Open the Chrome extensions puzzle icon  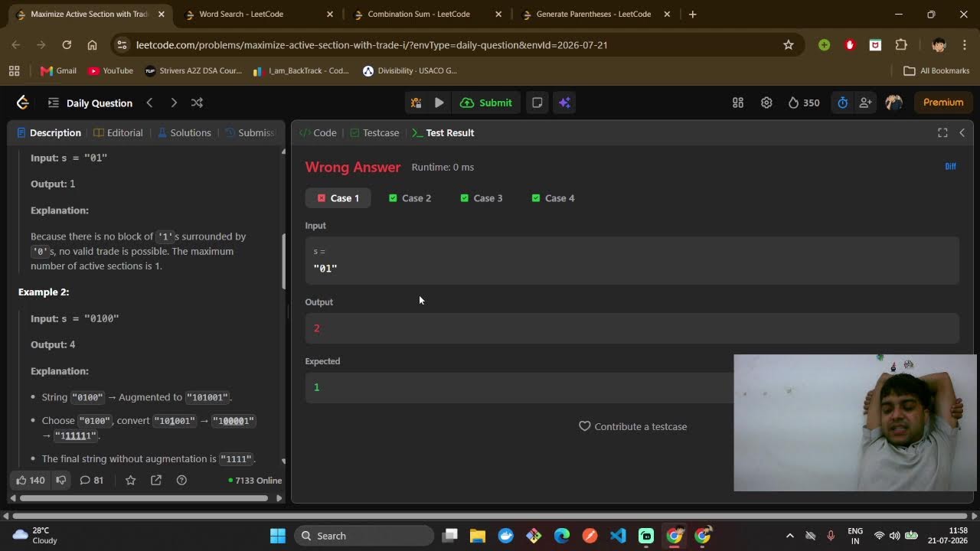[x=901, y=45]
